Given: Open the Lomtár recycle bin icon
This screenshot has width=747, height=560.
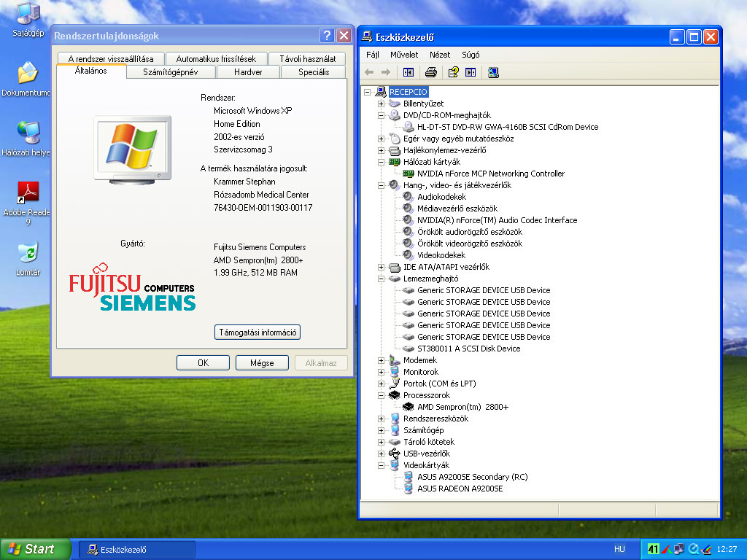Looking at the screenshot, I should (28, 259).
